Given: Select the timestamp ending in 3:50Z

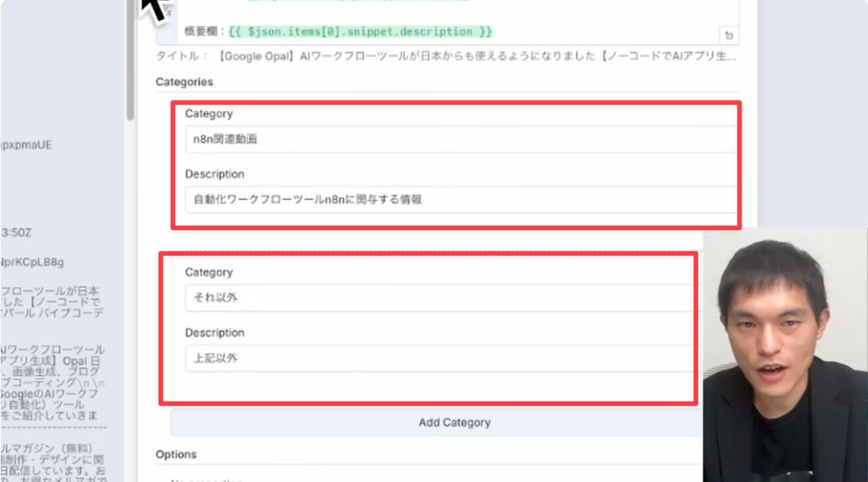Looking at the screenshot, I should pyautogui.click(x=18, y=232).
